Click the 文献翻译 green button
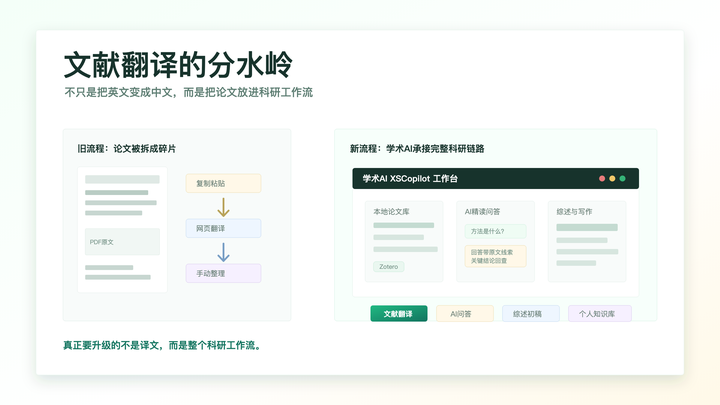The image size is (720, 405). tap(399, 314)
